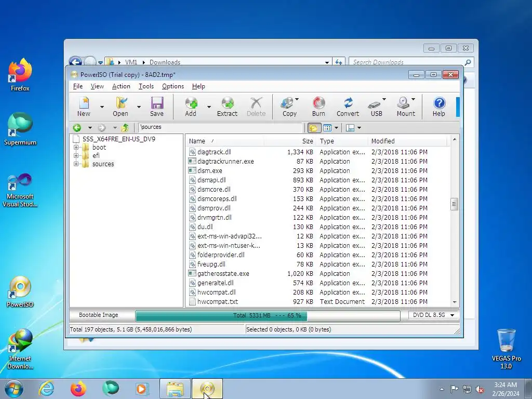
Task: Click the New image toolbar icon
Action: pos(84,107)
